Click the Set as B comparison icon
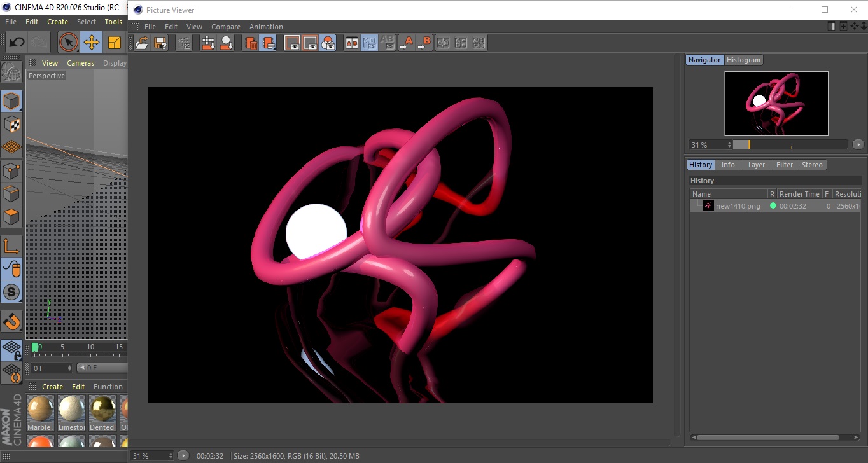868x463 pixels. point(424,43)
